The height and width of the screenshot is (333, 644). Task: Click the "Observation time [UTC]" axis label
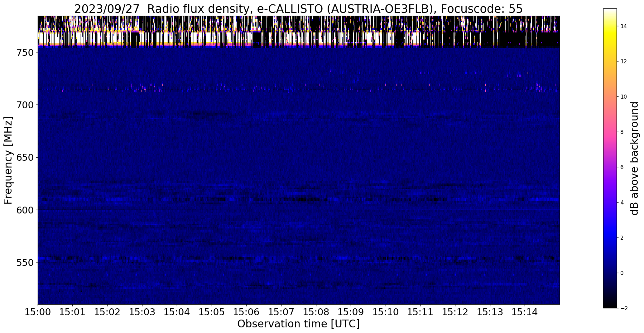(298, 324)
